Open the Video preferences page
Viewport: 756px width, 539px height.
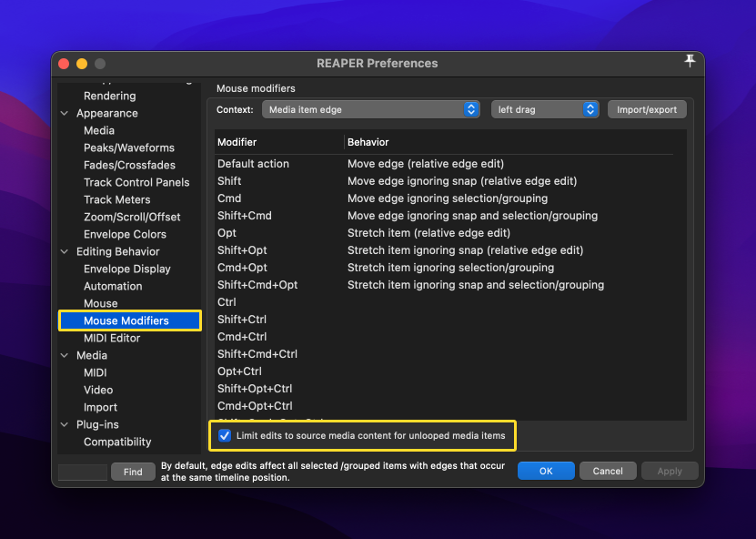tap(98, 390)
